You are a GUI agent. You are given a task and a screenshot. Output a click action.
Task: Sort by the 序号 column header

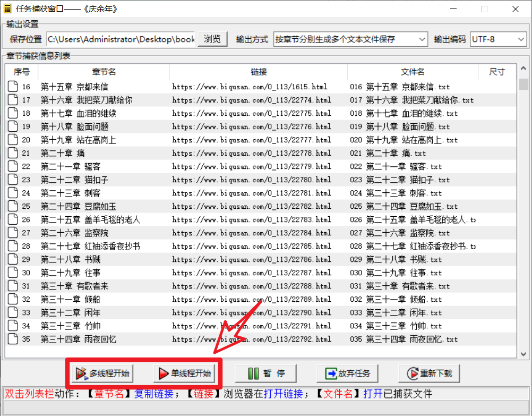coord(22,72)
